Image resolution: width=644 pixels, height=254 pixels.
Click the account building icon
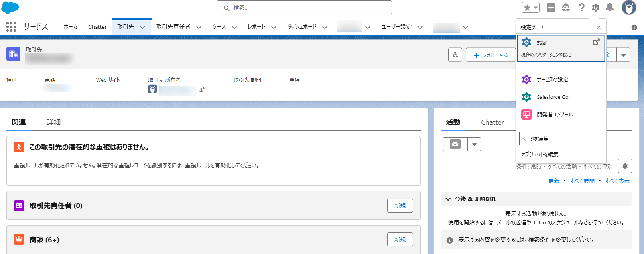[x=13, y=54]
